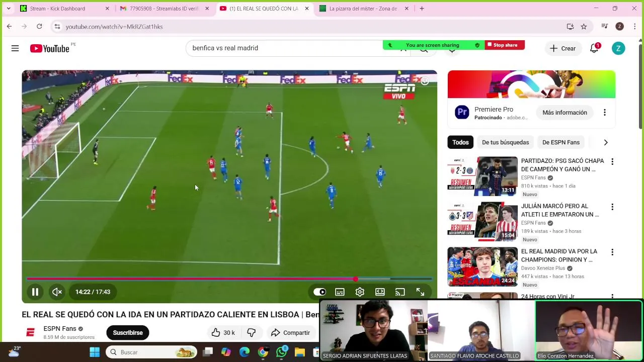Open weather widget showing 23°

pos(14,352)
